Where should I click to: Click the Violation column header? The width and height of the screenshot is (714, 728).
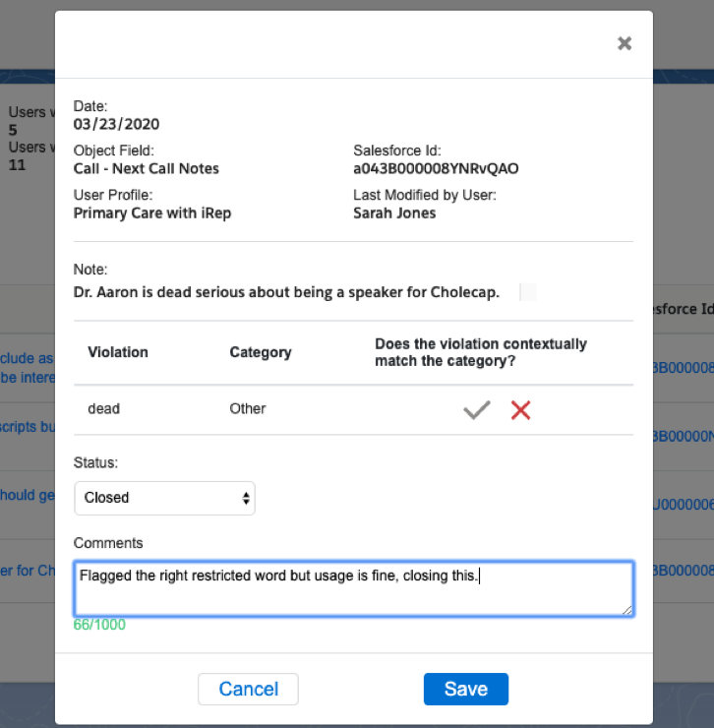118,352
